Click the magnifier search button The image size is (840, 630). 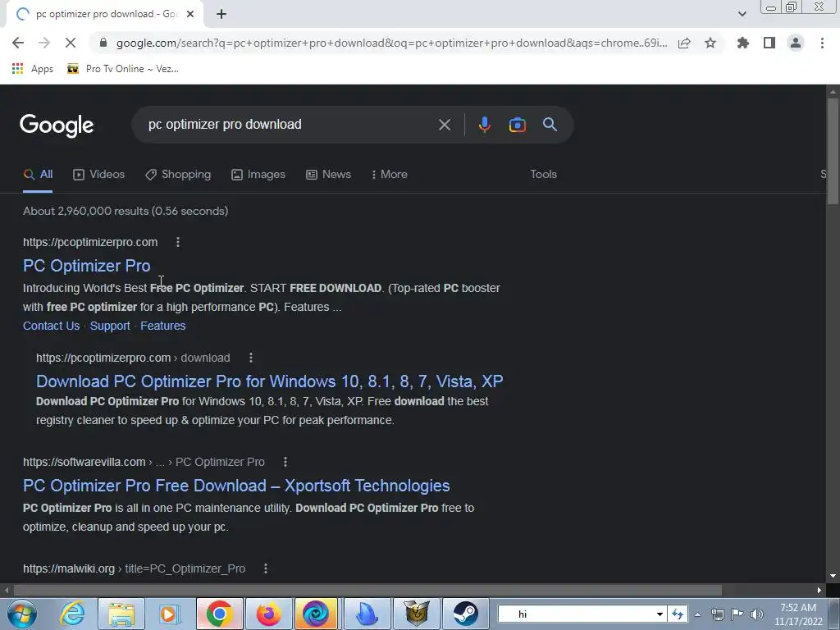coord(550,125)
